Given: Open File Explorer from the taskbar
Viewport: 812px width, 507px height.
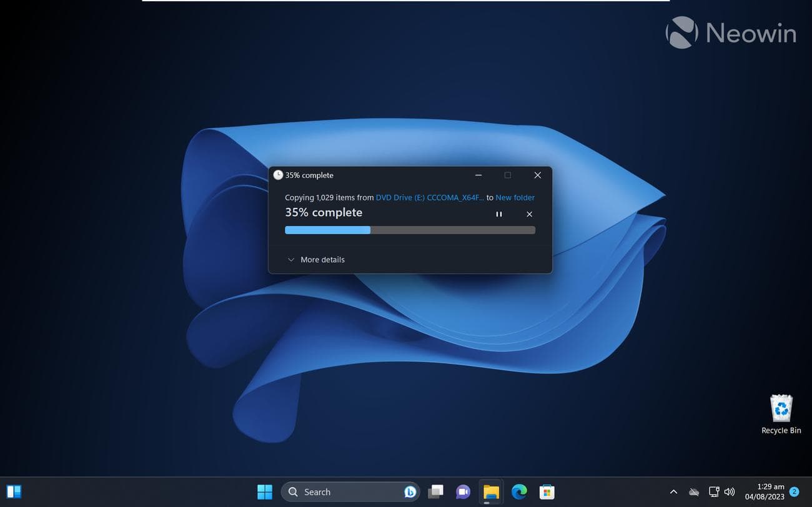Looking at the screenshot, I should point(491,491).
